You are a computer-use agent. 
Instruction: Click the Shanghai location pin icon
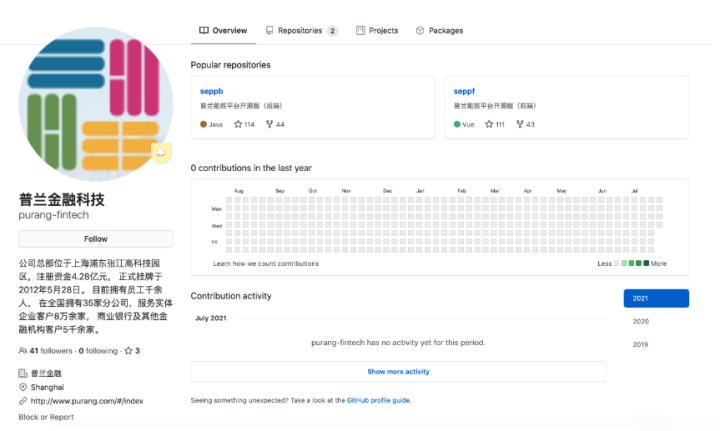click(22, 387)
